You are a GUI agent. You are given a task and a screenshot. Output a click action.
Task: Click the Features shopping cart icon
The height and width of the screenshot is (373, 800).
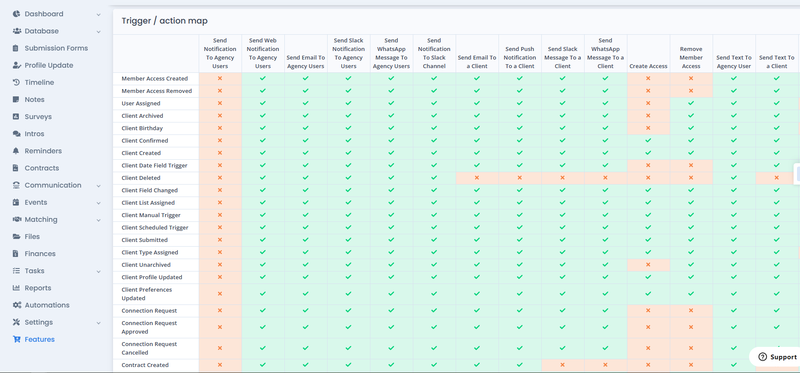pos(16,339)
